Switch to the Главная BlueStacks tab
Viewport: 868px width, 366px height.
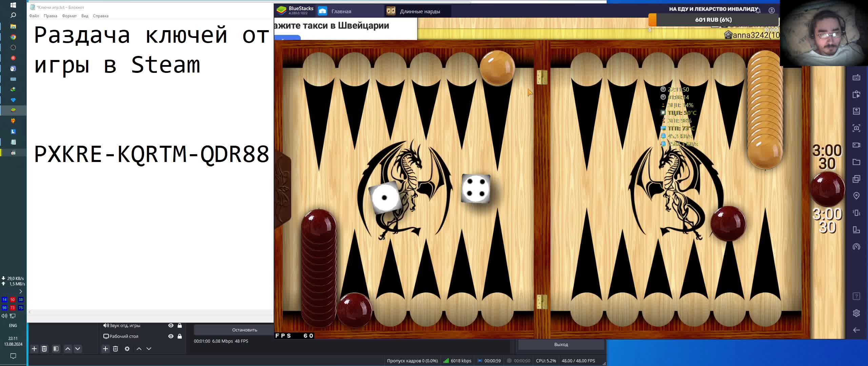pos(341,11)
